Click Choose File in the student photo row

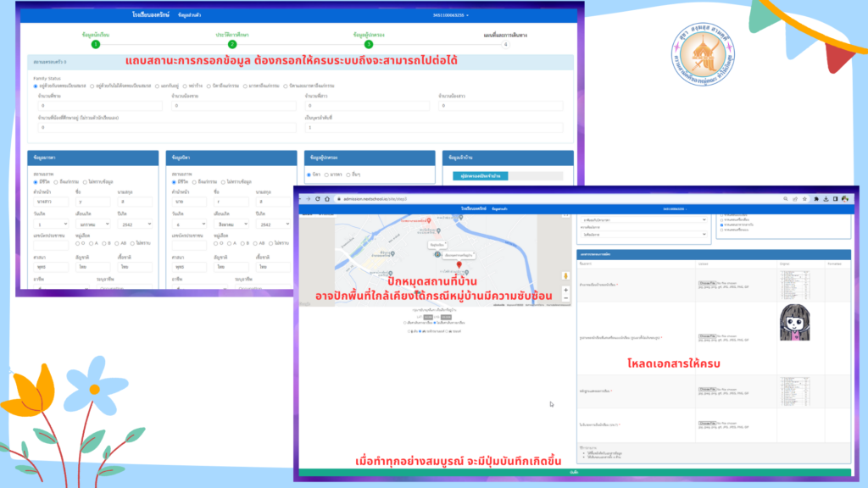(707, 336)
